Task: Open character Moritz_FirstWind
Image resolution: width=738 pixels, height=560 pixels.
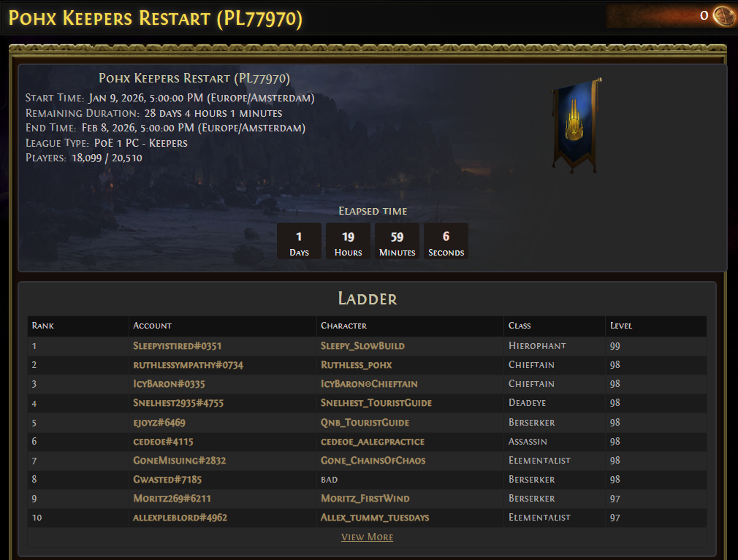Action: (365, 499)
